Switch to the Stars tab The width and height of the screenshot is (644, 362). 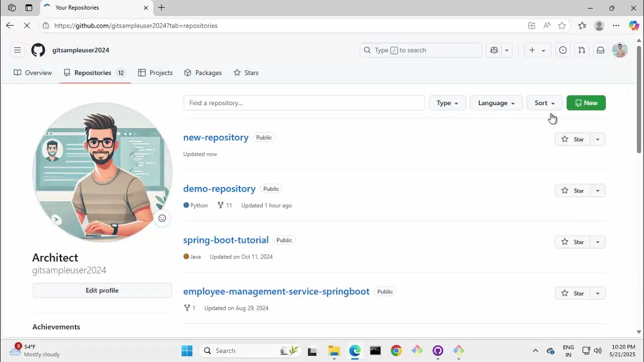tap(246, 73)
